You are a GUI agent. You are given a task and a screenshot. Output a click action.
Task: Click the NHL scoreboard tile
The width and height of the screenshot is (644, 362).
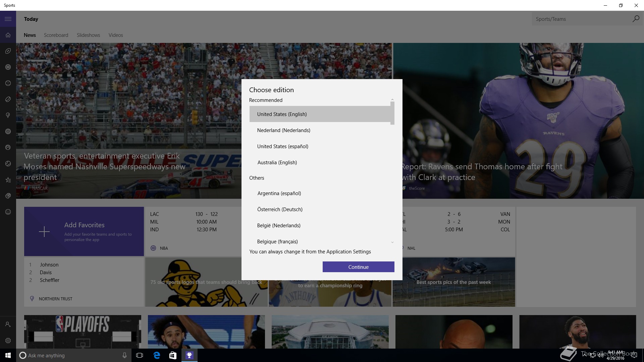(459, 232)
